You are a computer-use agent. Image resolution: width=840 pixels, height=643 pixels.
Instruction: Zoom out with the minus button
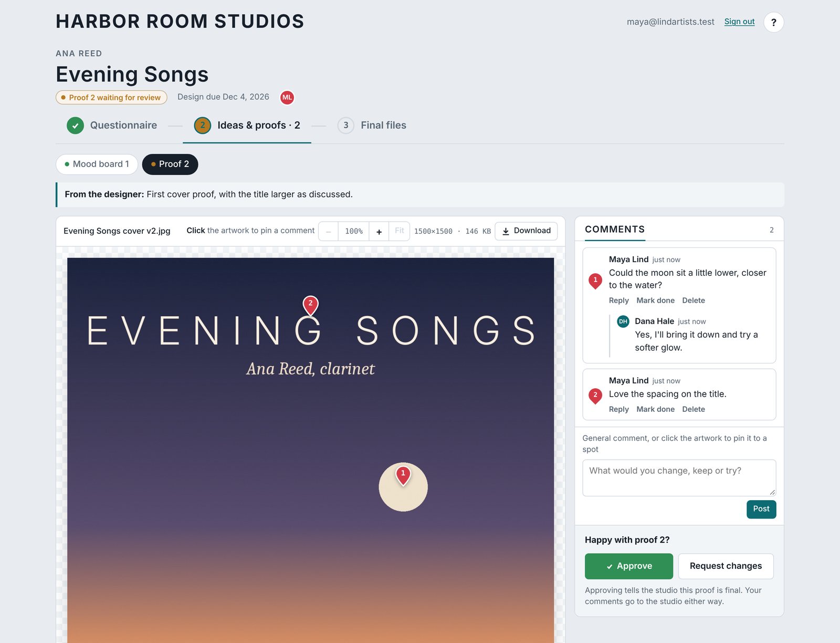[328, 231]
